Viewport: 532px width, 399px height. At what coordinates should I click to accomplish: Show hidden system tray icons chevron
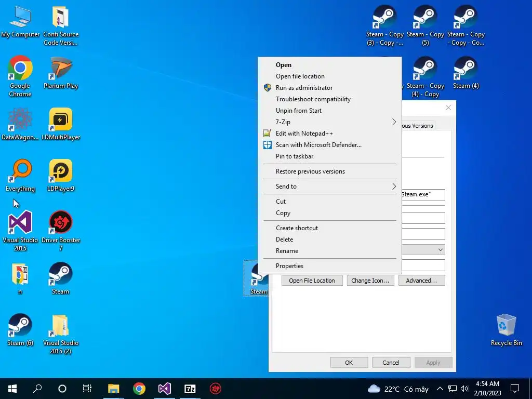tap(440, 389)
